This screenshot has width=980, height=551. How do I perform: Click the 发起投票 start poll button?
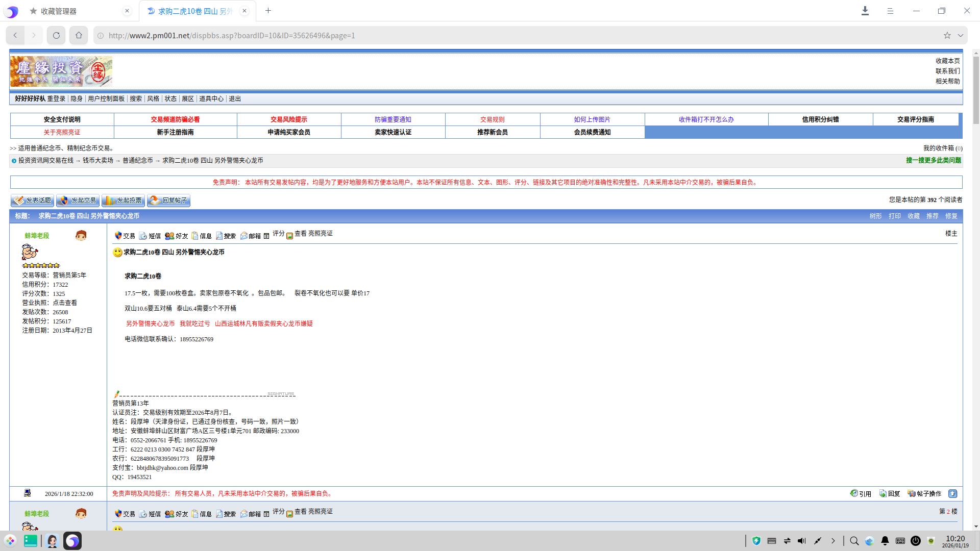click(123, 201)
